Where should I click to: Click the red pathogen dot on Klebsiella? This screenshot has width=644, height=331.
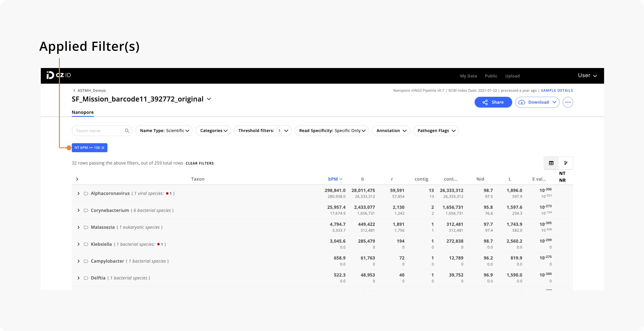(159, 244)
